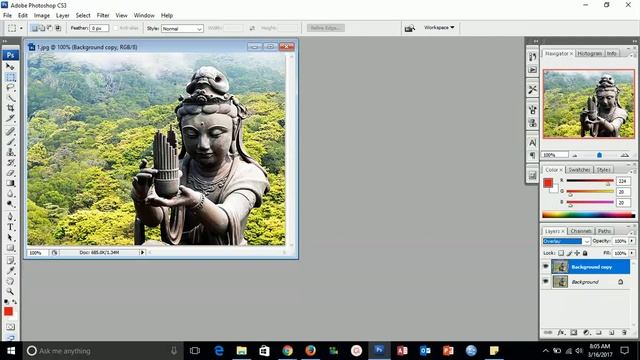
Task: Select the Magic Wand tool
Action: pyautogui.click(x=10, y=98)
